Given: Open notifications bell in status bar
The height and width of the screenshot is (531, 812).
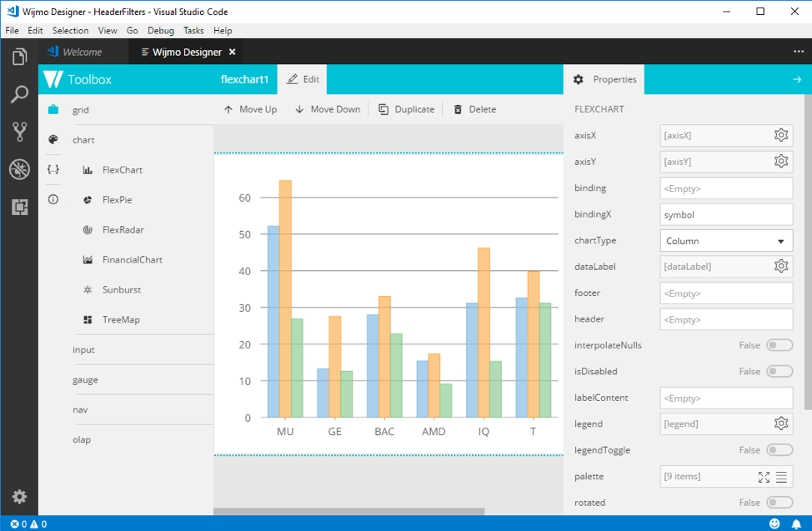Looking at the screenshot, I should 796,523.
